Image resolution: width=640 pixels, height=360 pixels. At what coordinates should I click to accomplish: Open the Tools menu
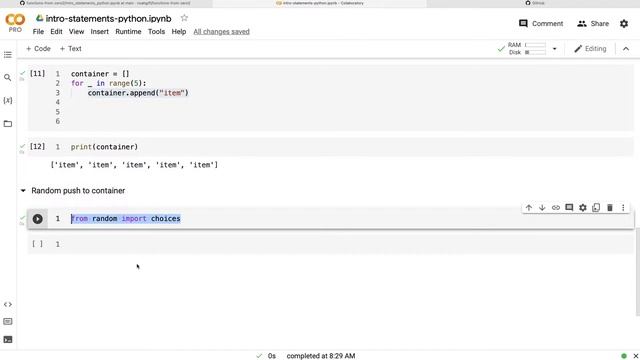pyautogui.click(x=156, y=31)
